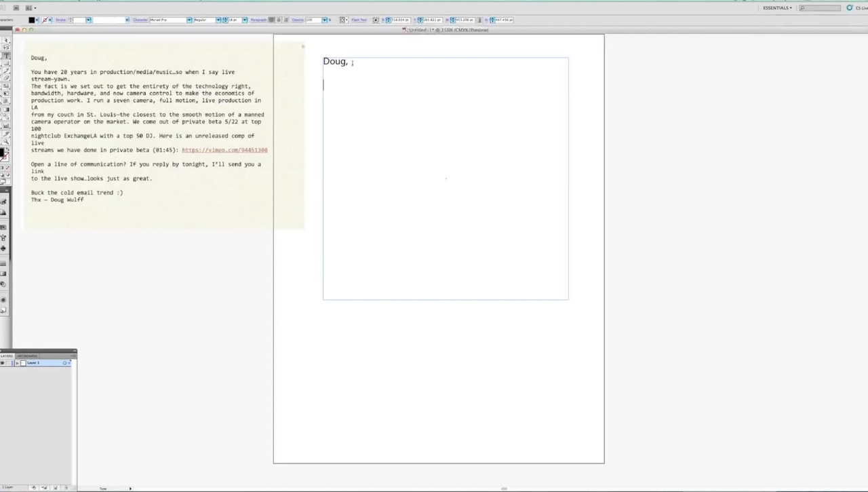The image size is (868, 492).
Task: Open the Color Guide panel icon
Action: (x=3, y=212)
